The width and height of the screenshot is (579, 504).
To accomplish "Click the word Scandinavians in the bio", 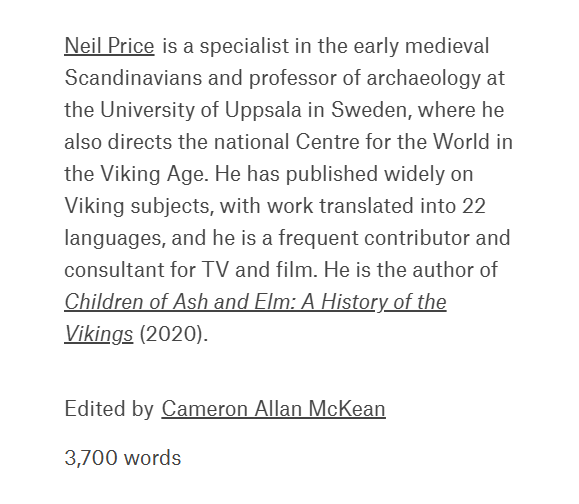I will (133, 78).
